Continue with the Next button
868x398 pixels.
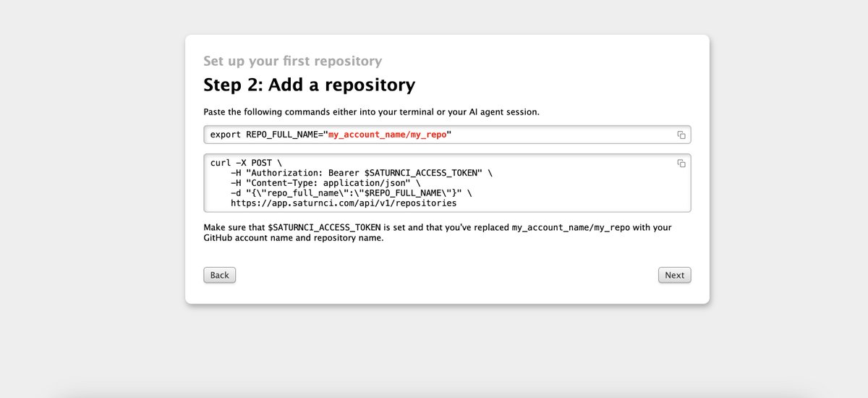674,275
